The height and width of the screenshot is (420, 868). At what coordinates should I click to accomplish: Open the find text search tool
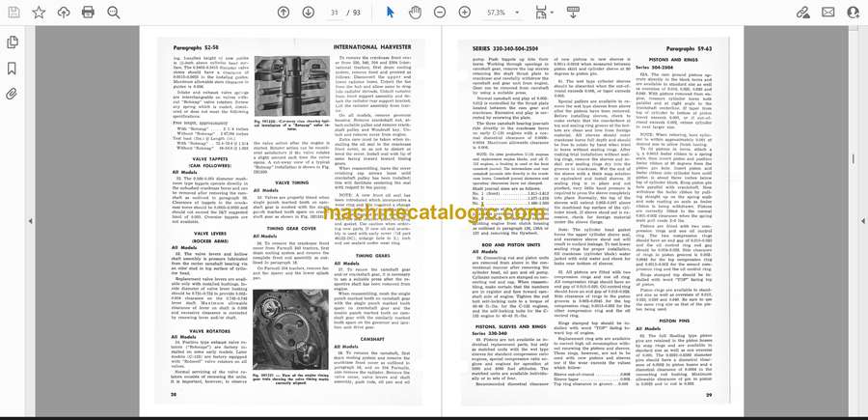click(x=114, y=13)
